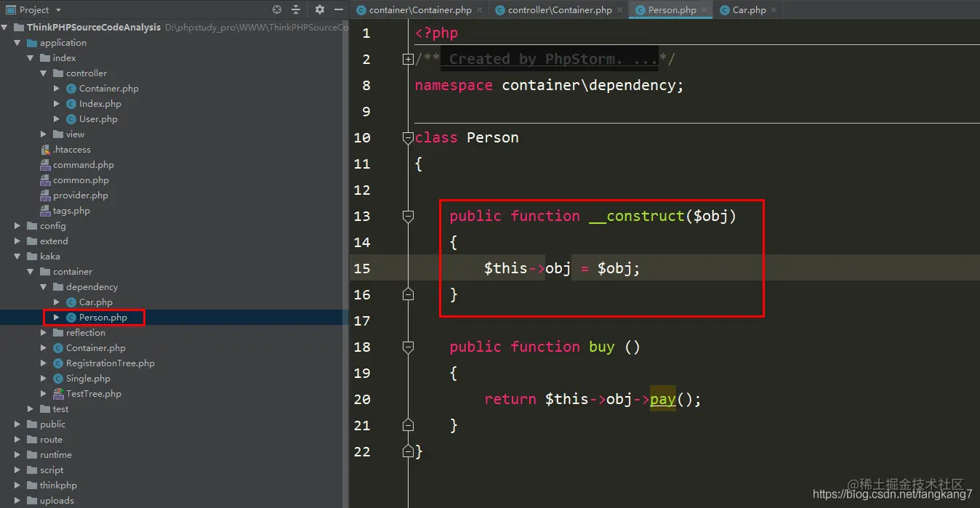The height and width of the screenshot is (508, 980).
Task: Select the .htaccess file
Action: pyautogui.click(x=72, y=150)
